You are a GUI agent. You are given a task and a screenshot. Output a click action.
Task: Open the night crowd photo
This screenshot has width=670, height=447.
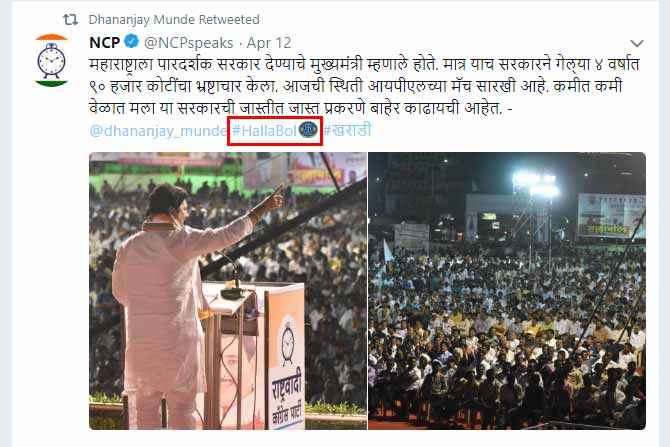tap(507, 291)
